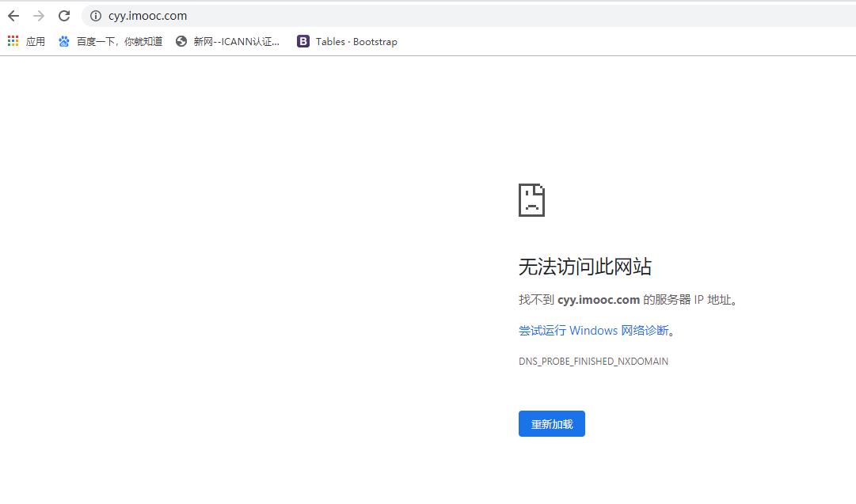
Task: Open the 应用 apps grid icon
Action: pyautogui.click(x=13, y=41)
